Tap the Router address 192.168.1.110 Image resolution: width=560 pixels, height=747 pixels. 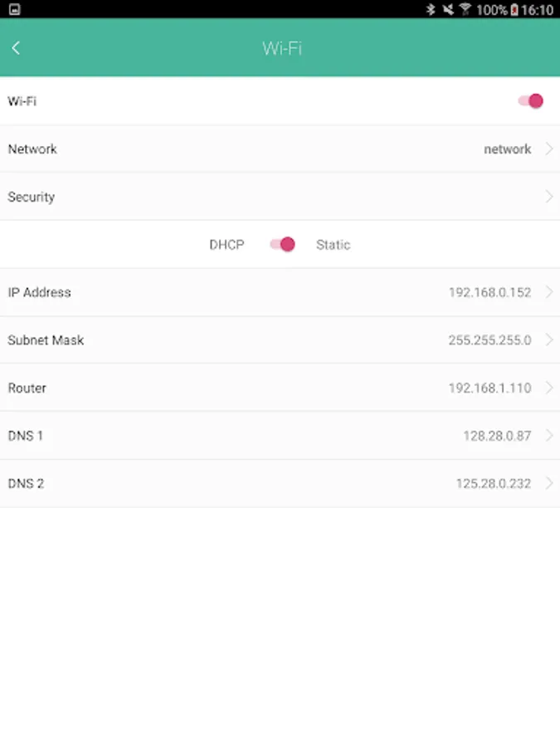[489, 388]
